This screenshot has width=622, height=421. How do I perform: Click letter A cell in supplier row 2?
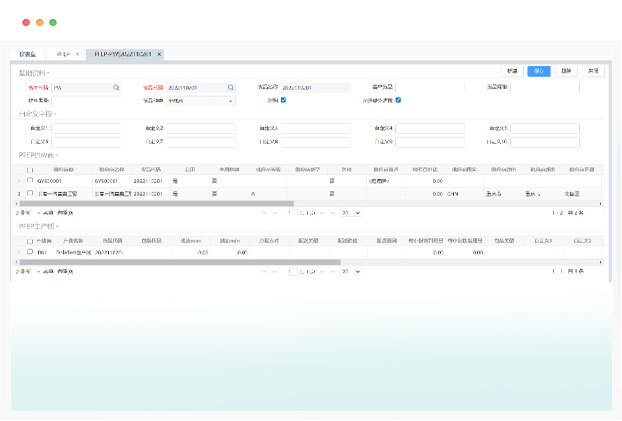[x=253, y=194]
